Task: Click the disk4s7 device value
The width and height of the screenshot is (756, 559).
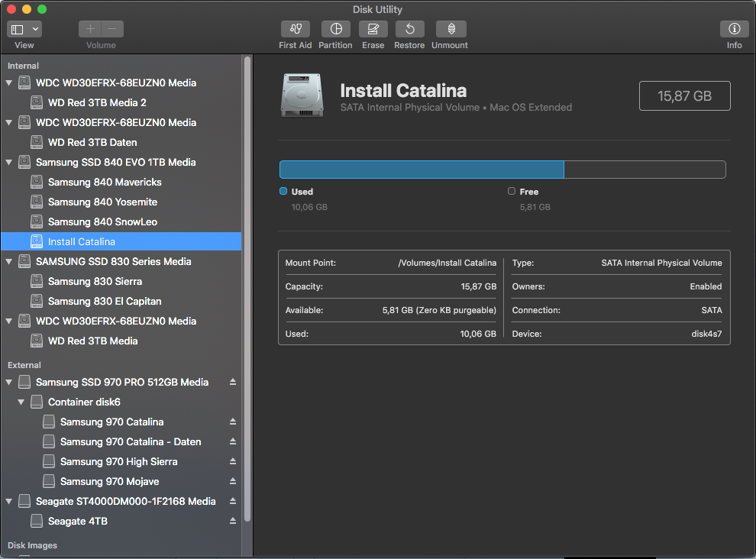Action: pyautogui.click(x=706, y=334)
